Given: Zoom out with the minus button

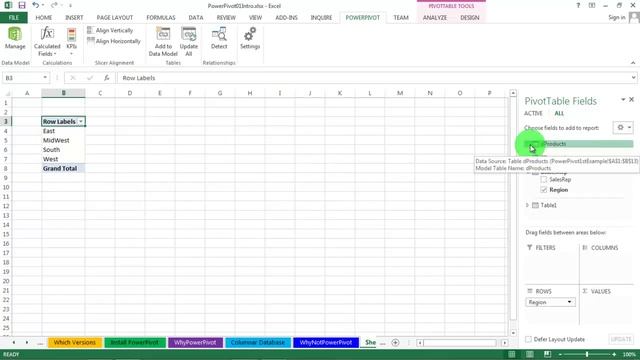Looking at the screenshot, I should coord(560,354).
